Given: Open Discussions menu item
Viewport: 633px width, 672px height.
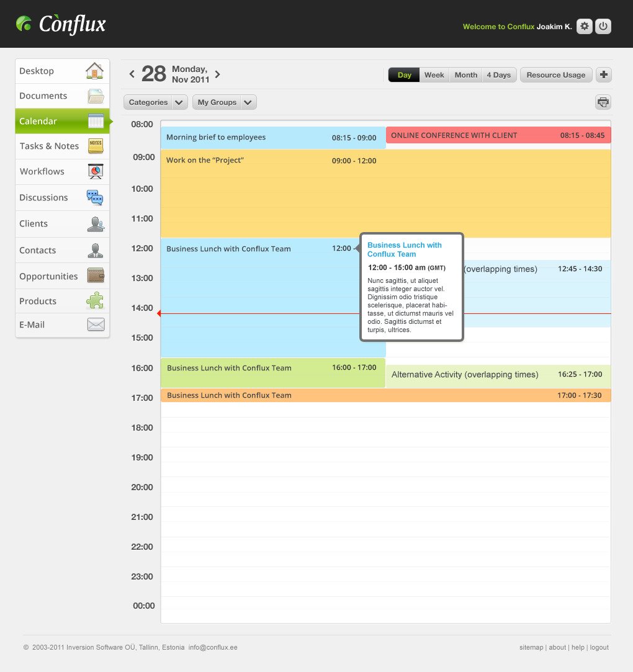Looking at the screenshot, I should 63,197.
